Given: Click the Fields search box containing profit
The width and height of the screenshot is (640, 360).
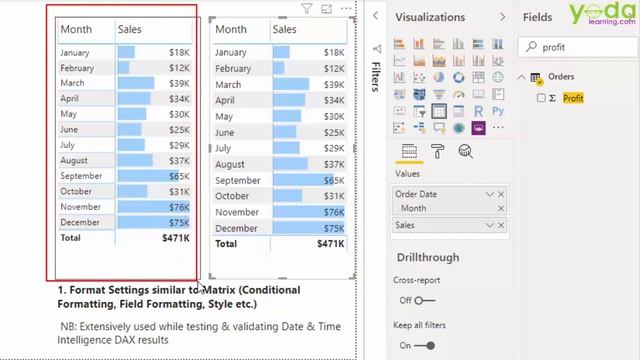Looking at the screenshot, I should point(578,47).
